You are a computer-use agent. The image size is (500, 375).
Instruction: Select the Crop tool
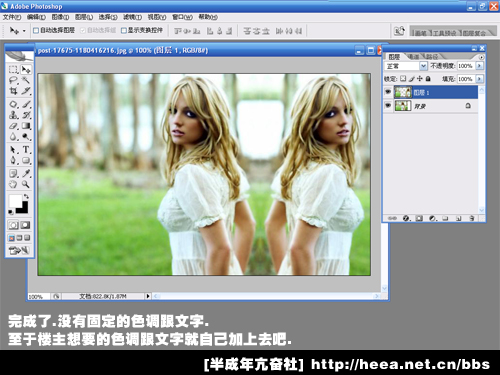13,91
